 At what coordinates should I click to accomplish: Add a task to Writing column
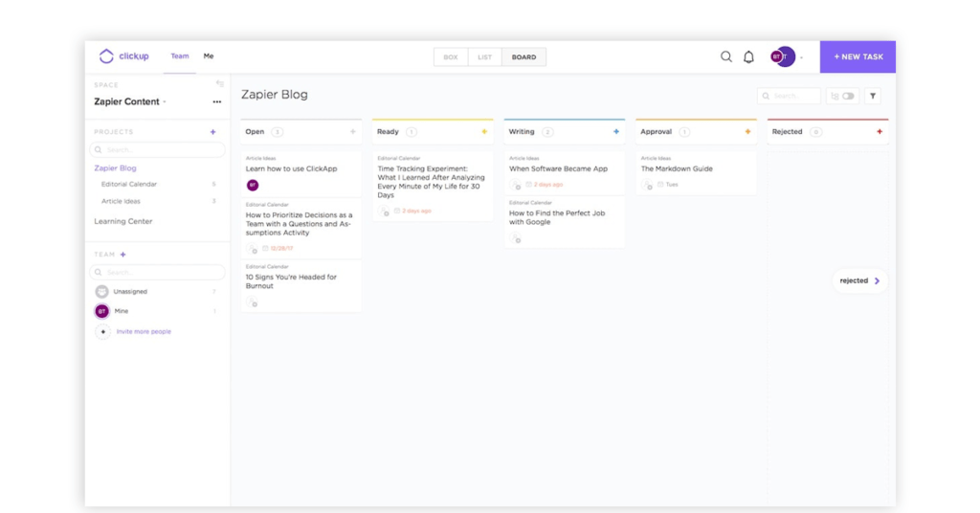tap(616, 132)
